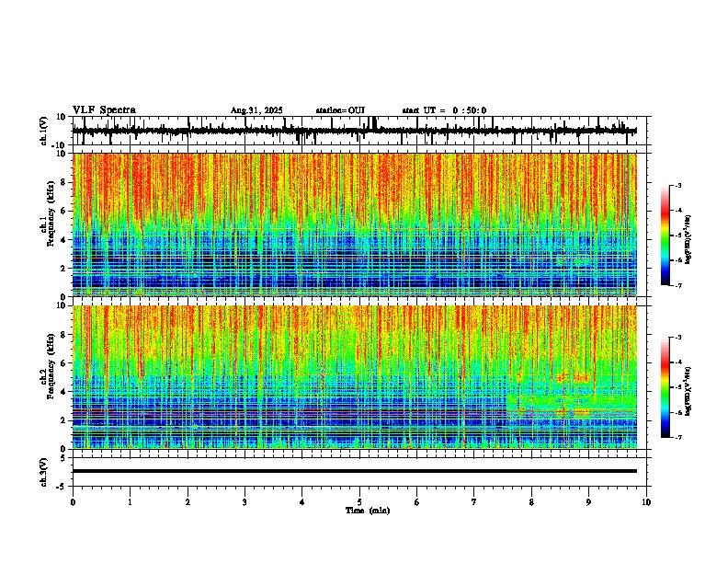Click time-axis tick label "7" at bottom
This screenshot has width=728, height=563.
[474, 502]
